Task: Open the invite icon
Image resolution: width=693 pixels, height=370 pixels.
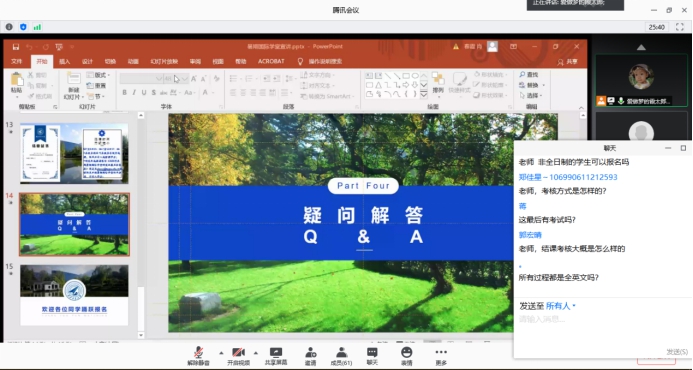Action: (x=310, y=356)
